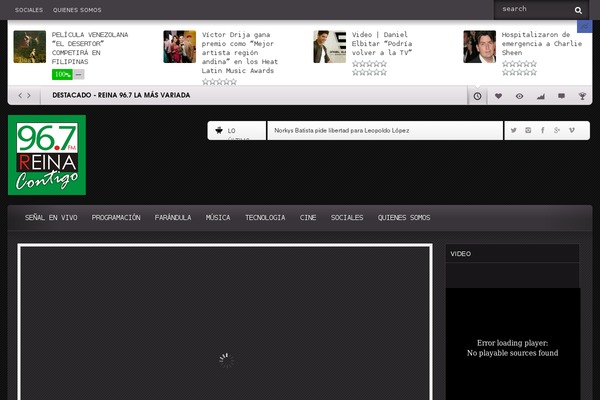Click the Víctor Drija article thumbnail
The image size is (600, 400).
click(179, 47)
